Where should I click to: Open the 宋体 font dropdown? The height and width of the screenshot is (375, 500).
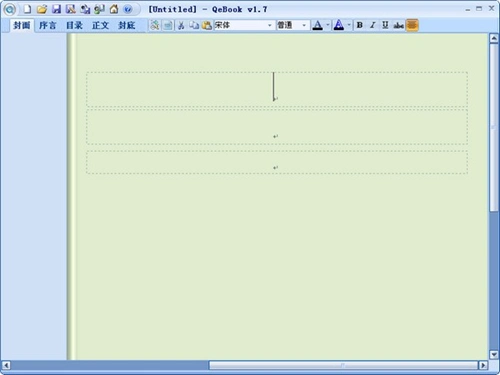(244, 25)
